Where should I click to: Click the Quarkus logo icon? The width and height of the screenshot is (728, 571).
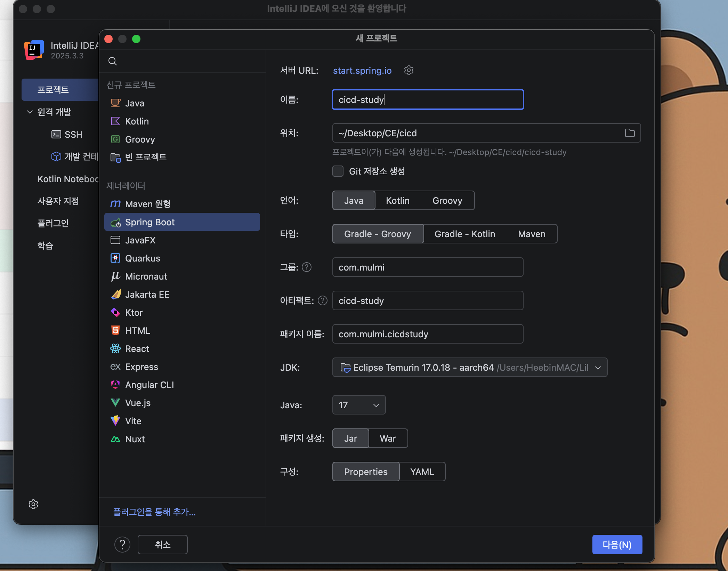[x=115, y=258]
